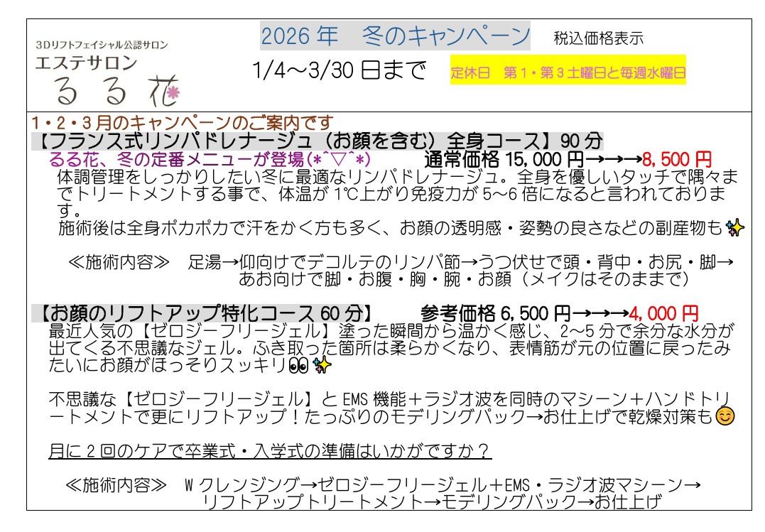Click the yellow 定休日 highlighted notice
The width and height of the screenshot is (765, 532).
[x=568, y=72]
